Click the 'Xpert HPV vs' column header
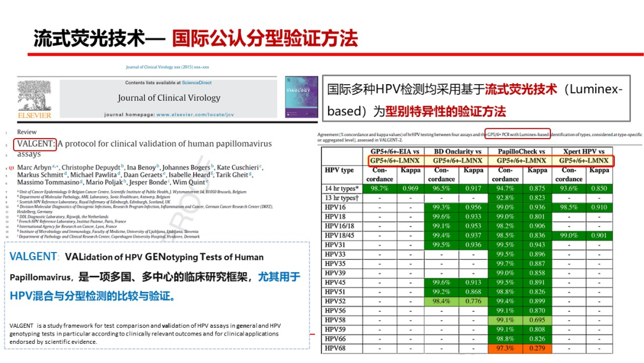This screenshot has height=363, width=644. [x=584, y=151]
